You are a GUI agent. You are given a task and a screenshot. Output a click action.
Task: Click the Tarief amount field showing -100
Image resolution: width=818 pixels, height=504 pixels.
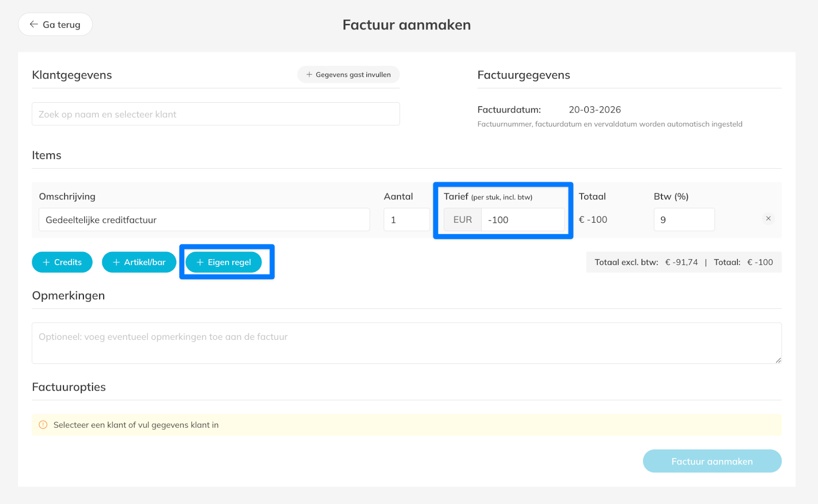(x=522, y=220)
